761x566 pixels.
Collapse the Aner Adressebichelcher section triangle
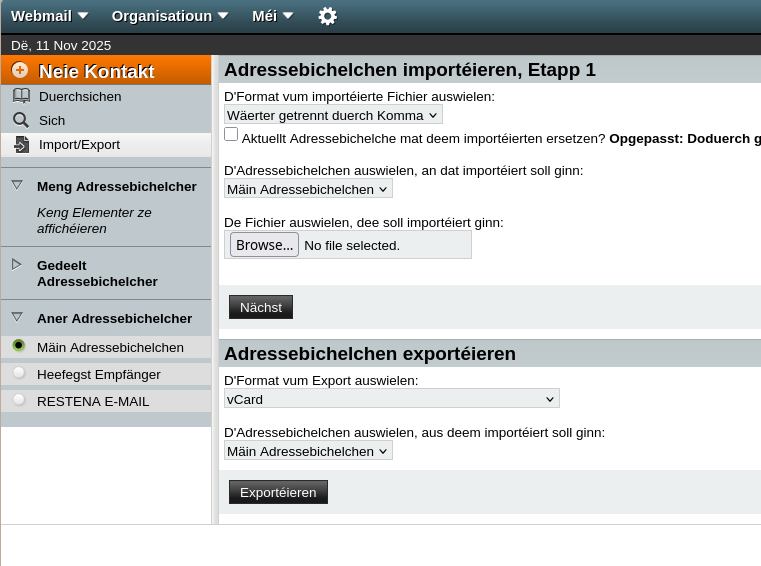17,317
